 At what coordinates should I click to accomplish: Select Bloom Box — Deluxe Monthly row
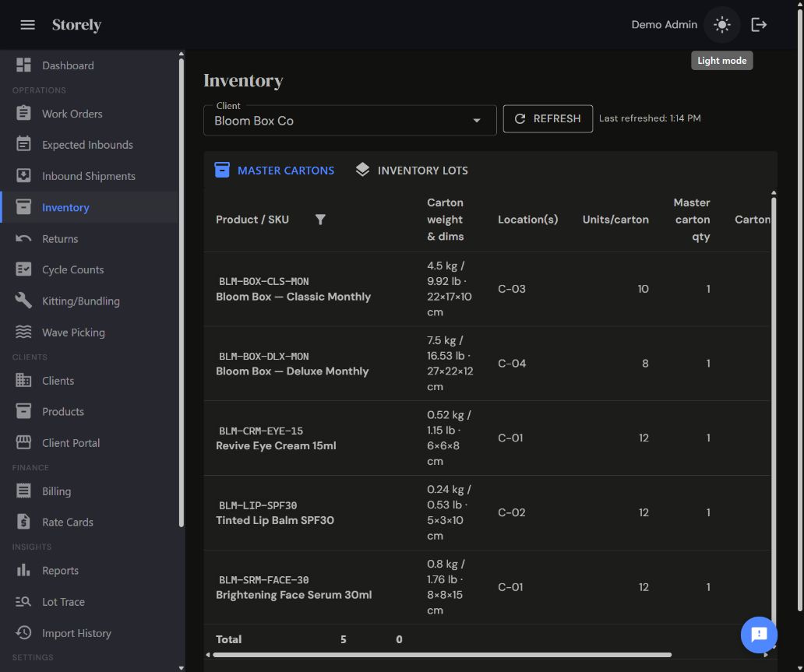click(487, 364)
